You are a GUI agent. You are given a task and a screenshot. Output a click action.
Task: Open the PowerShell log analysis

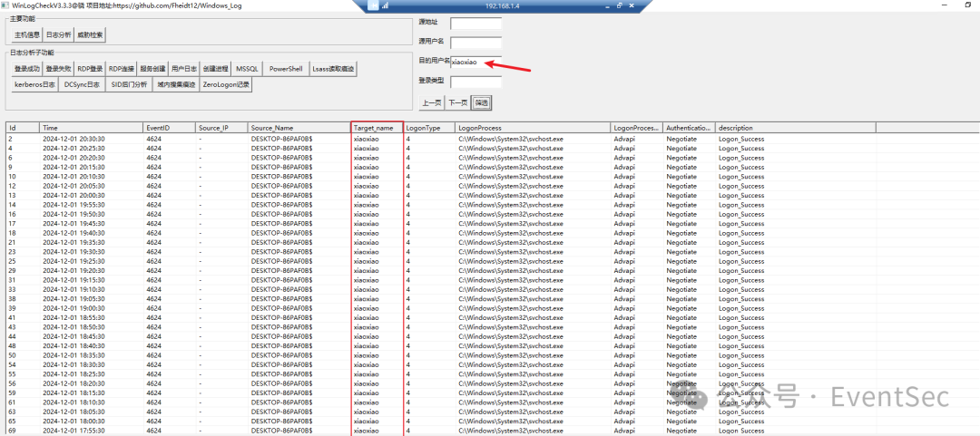point(286,69)
